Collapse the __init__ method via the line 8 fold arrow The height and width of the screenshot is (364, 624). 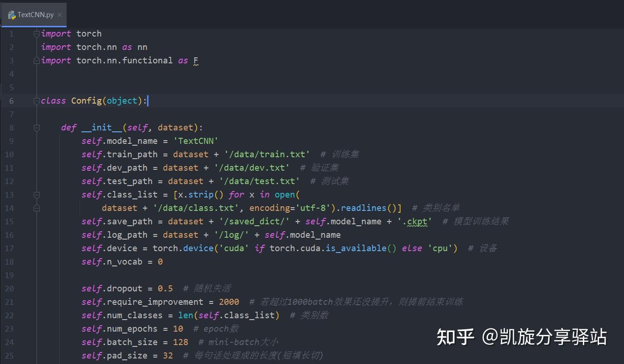(x=37, y=127)
